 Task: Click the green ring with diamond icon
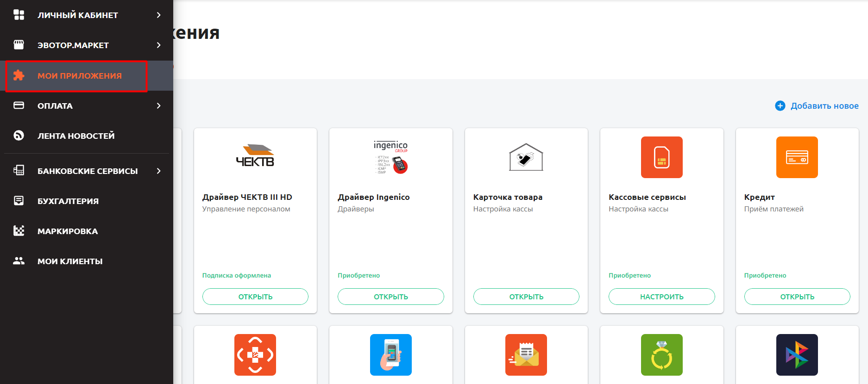pyautogui.click(x=662, y=355)
